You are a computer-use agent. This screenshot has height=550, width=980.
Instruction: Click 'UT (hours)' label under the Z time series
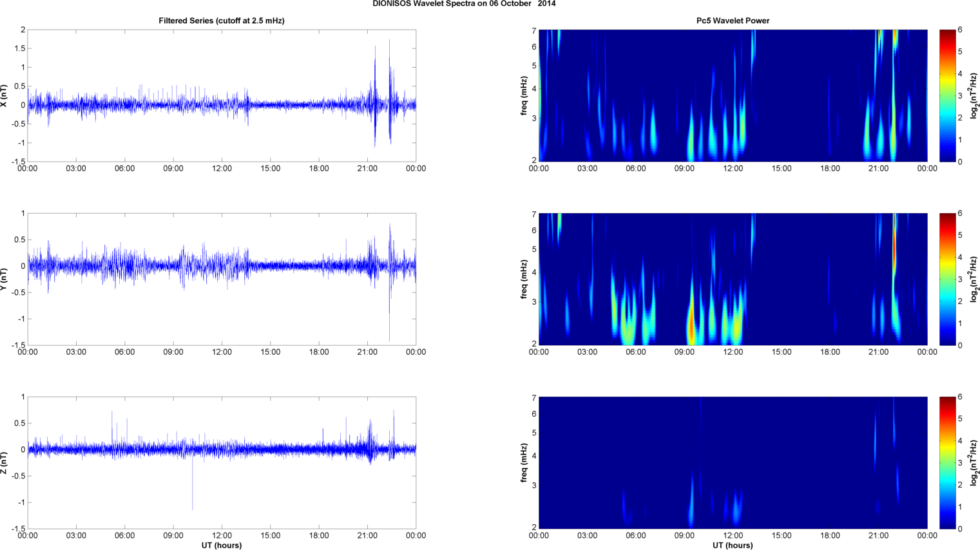point(222,545)
